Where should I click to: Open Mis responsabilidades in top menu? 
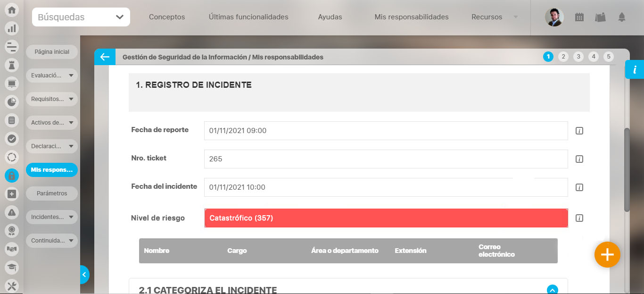tap(411, 17)
